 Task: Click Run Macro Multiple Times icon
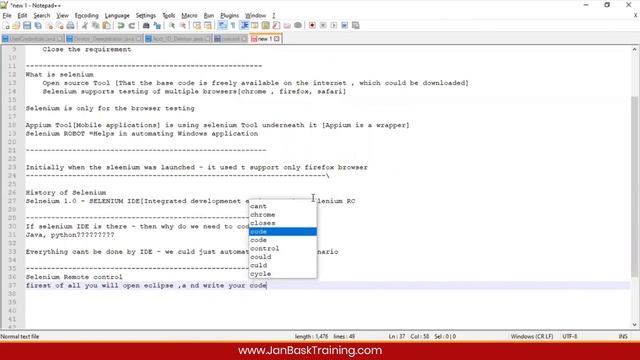coord(344,25)
